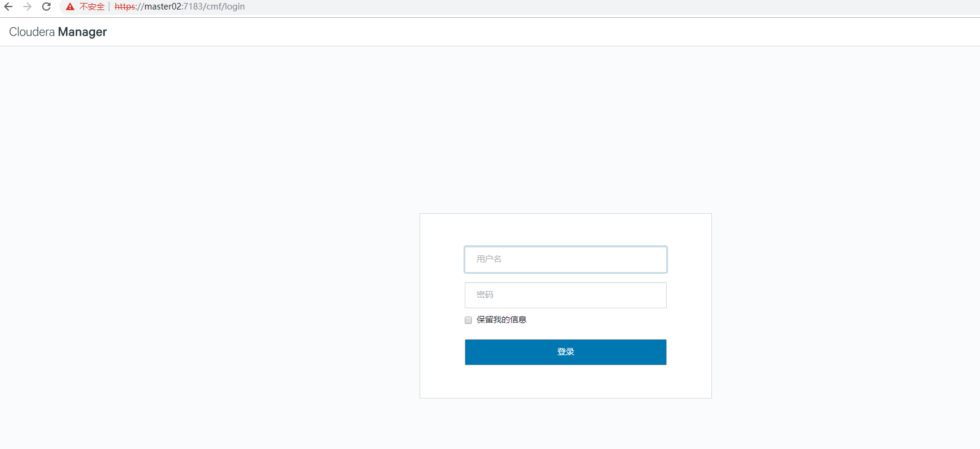
Task: Click the Cloudera Manager logo
Action: coord(58,32)
